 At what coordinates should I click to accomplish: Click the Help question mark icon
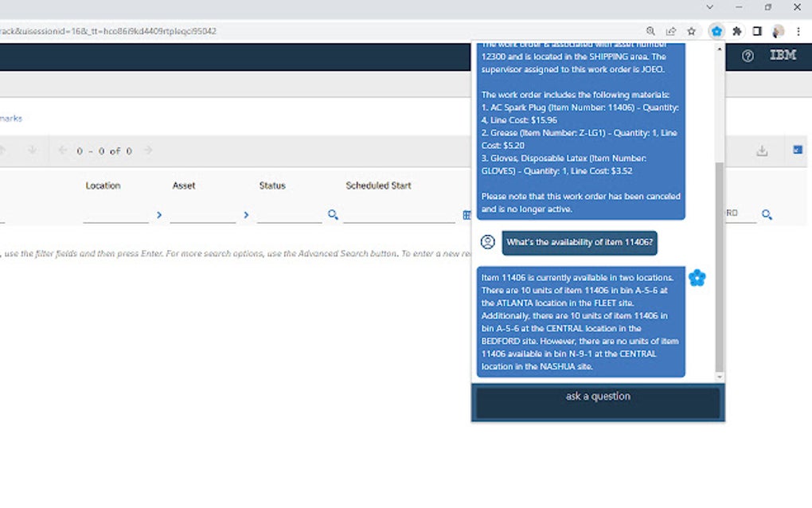748,56
